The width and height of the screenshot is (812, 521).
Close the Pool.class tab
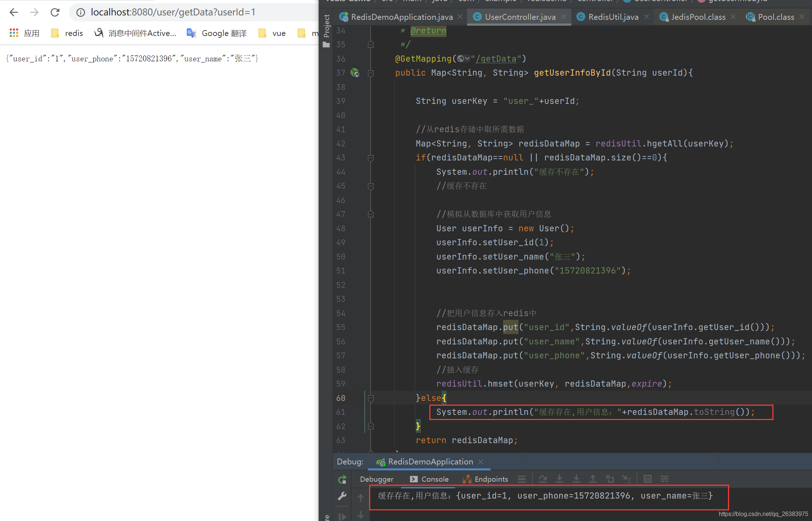[x=802, y=17]
